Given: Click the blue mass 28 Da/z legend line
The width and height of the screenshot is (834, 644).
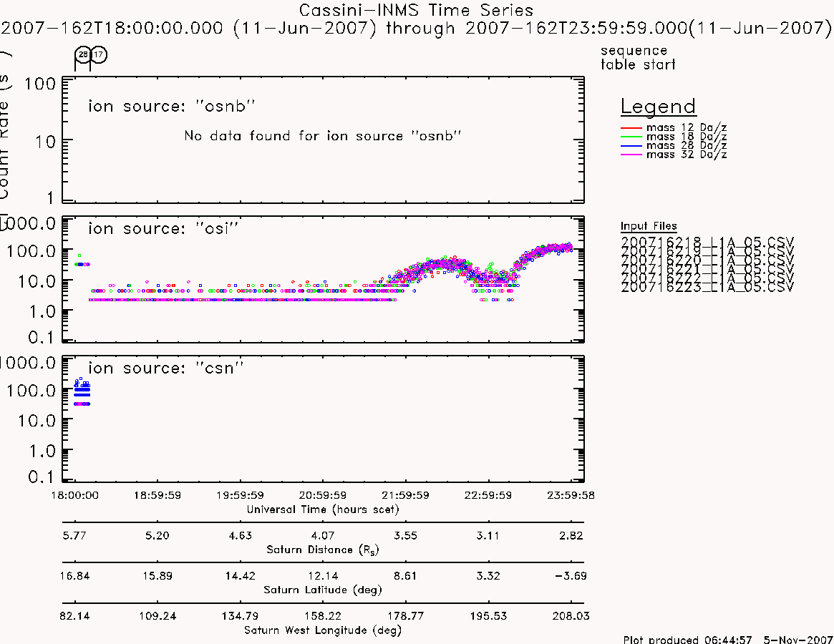Looking at the screenshot, I should tap(631, 146).
